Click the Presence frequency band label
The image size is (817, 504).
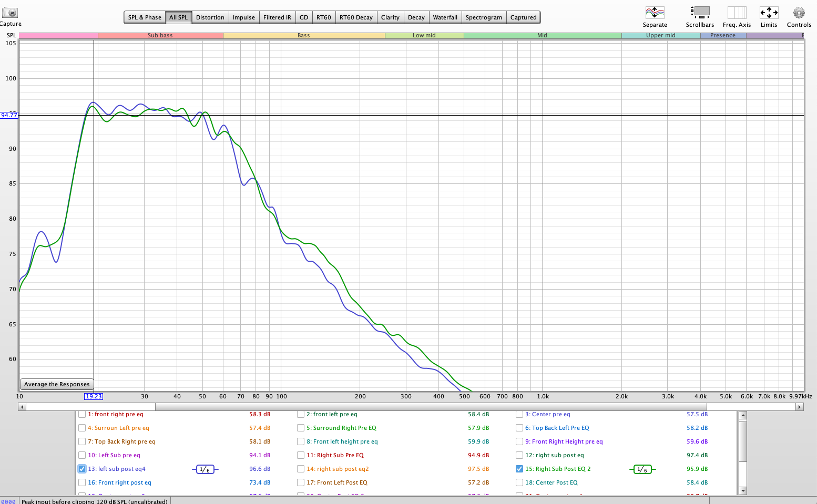click(x=723, y=36)
